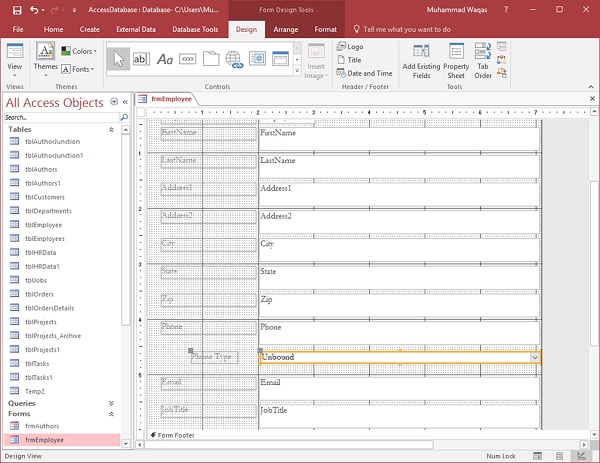Open the Tab Order dialog

pos(483,60)
